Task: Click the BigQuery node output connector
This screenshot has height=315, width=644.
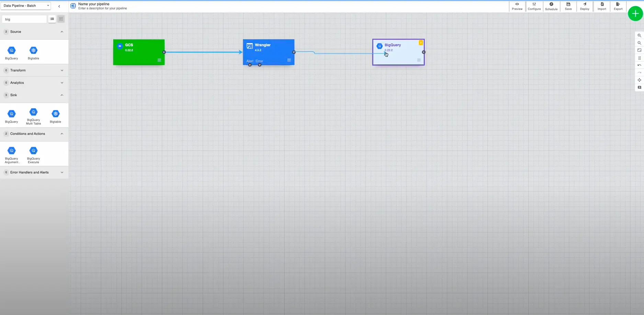Action: pyautogui.click(x=424, y=52)
